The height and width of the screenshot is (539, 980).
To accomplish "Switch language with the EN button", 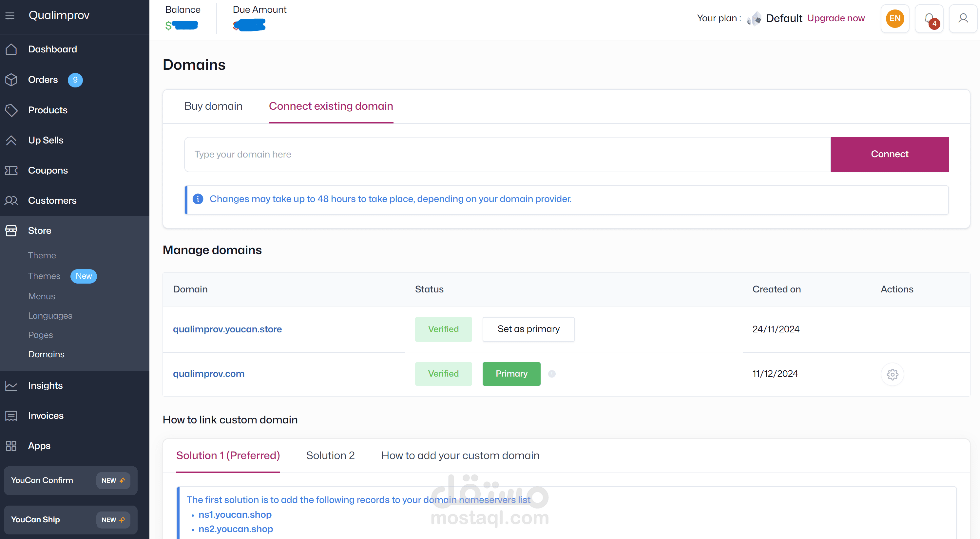I will point(895,19).
